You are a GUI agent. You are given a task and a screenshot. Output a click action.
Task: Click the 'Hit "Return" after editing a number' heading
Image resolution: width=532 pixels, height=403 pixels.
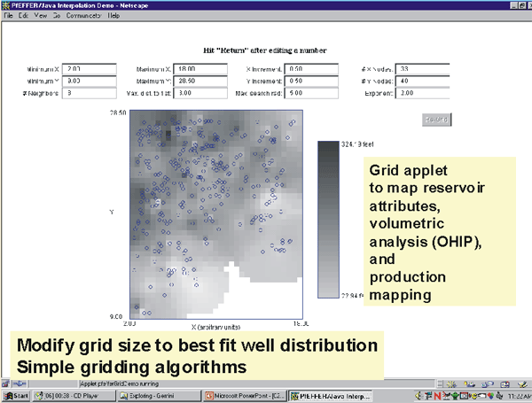coord(264,50)
